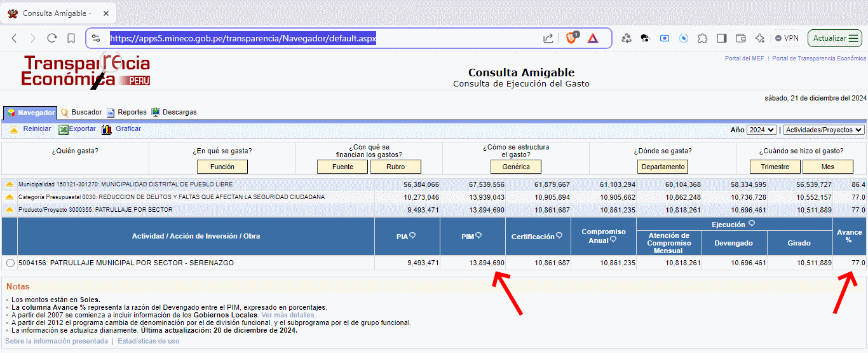The image size is (868, 353).
Task: Click the Girado column header
Action: coord(799,243)
